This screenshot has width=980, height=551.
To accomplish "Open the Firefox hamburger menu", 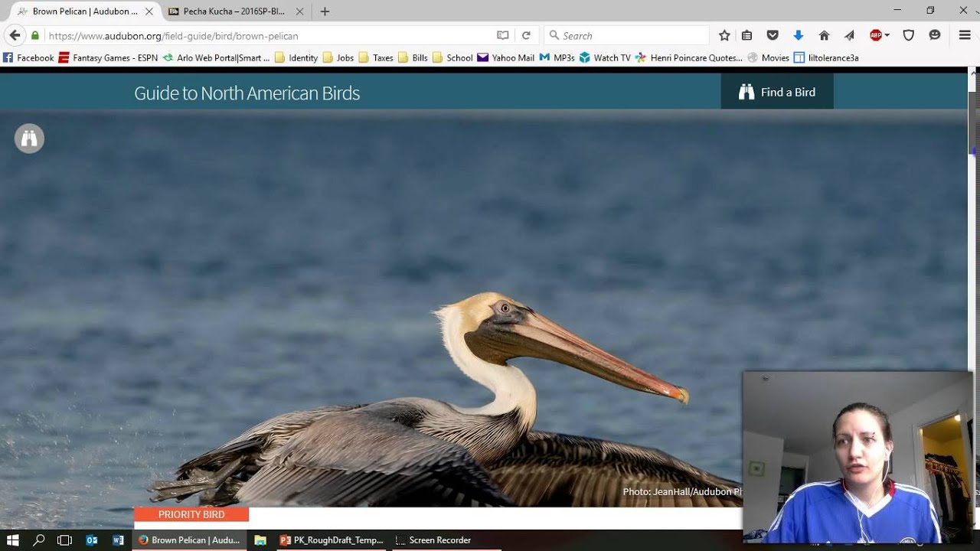I will 965,35.
